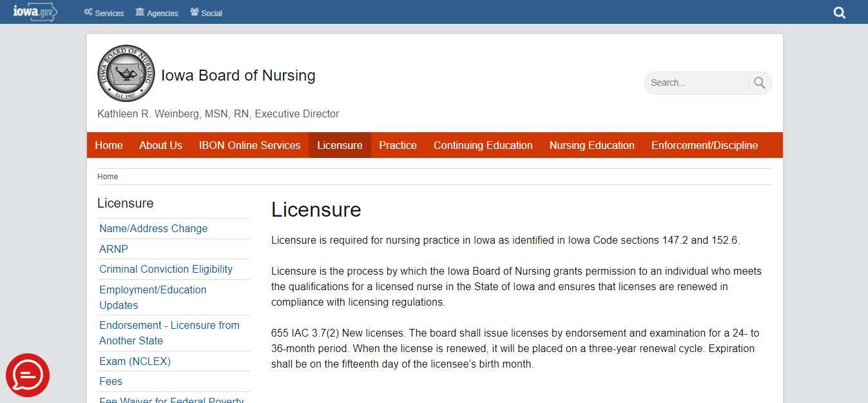The image size is (868, 403).
Task: Focus the Search input field
Action: [x=697, y=83]
